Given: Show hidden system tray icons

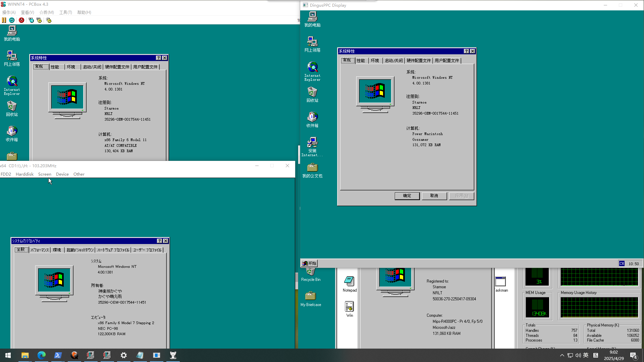Looking at the screenshot, I should tap(562, 355).
